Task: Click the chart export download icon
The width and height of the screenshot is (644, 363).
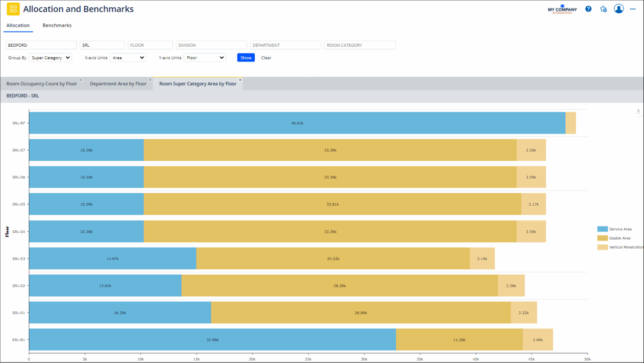Action: point(638,111)
